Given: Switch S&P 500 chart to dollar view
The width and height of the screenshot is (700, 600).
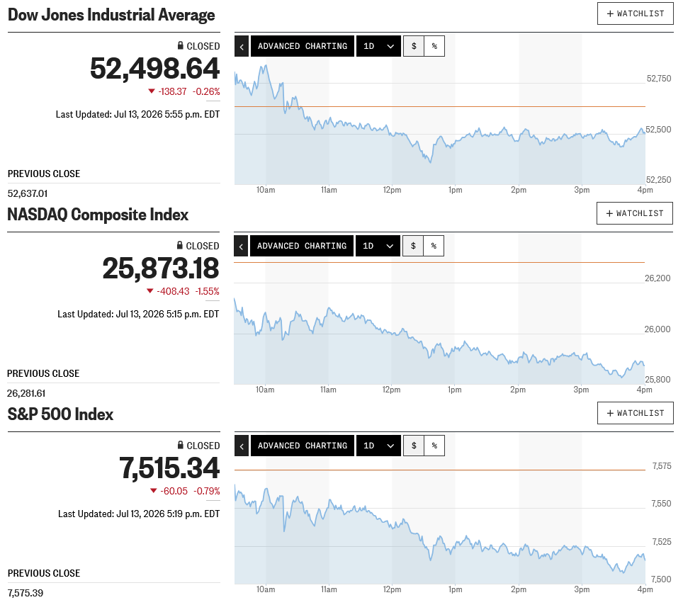Looking at the screenshot, I should [x=414, y=446].
